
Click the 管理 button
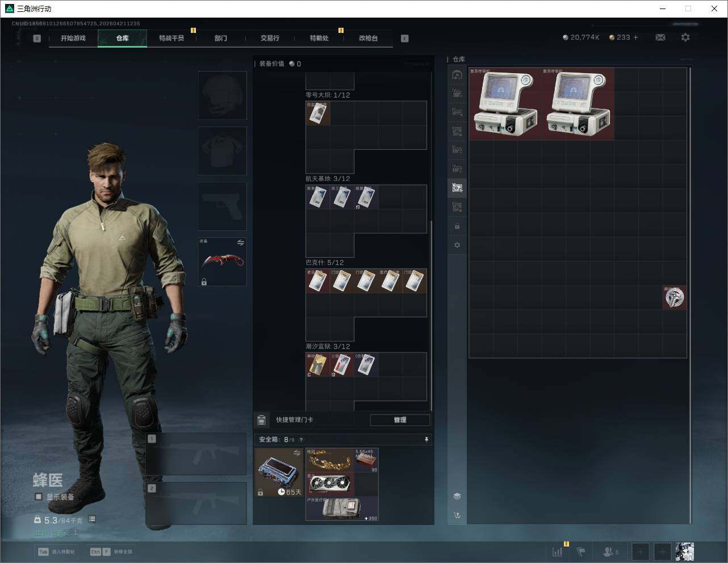400,420
